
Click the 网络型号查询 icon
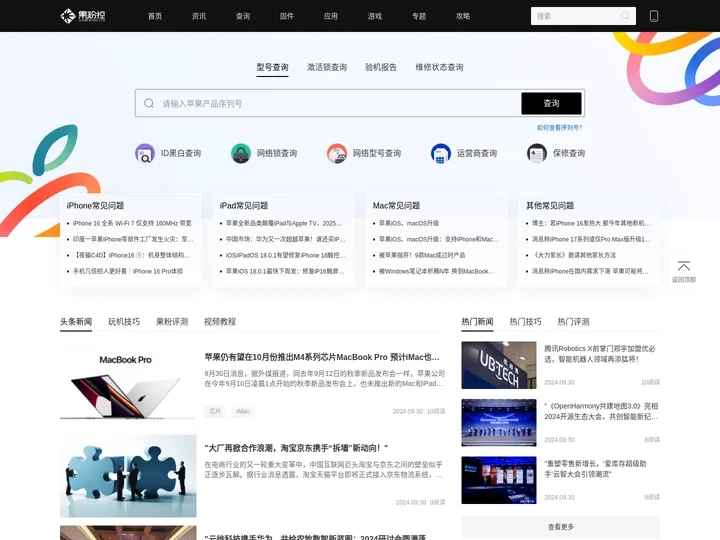pyautogui.click(x=337, y=153)
